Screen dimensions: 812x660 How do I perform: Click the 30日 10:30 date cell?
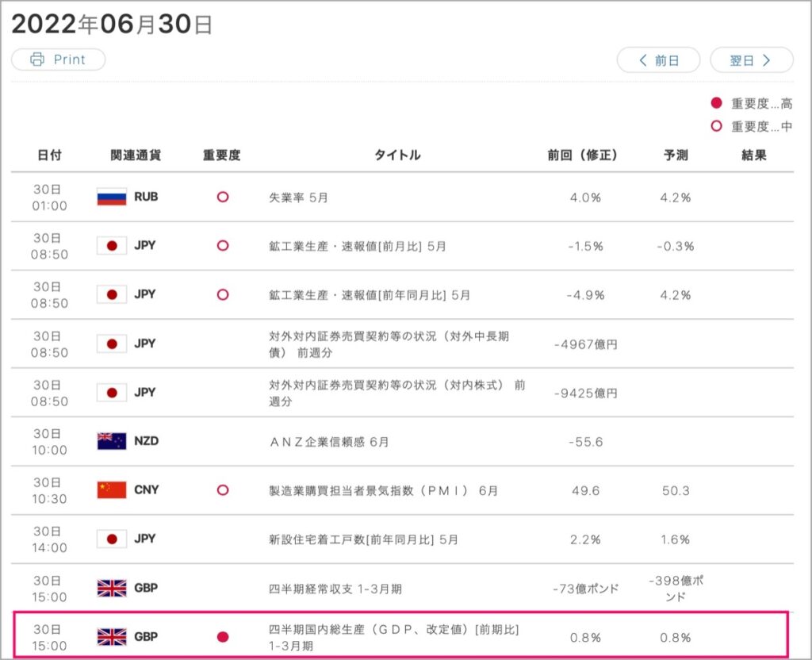(x=49, y=490)
